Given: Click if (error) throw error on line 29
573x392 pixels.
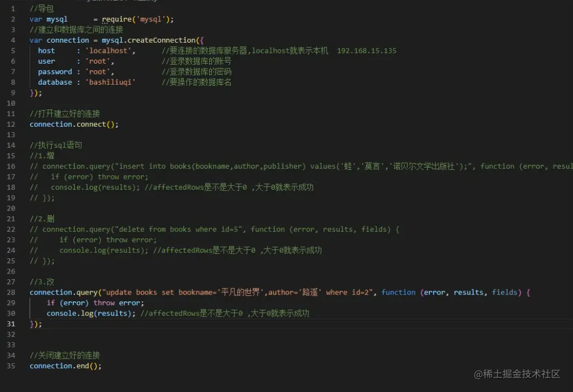Looking at the screenshot, I should [x=95, y=303].
